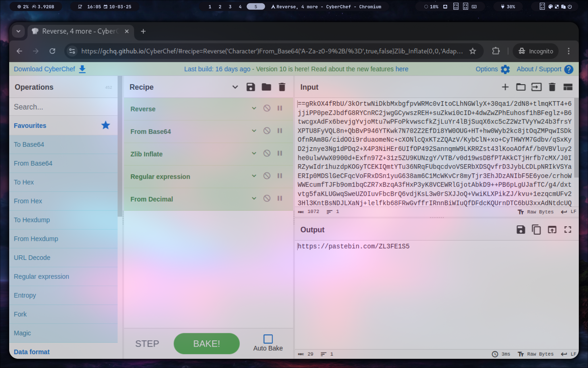
Task: Enable the Auto Bake checkbox
Action: coord(268,339)
